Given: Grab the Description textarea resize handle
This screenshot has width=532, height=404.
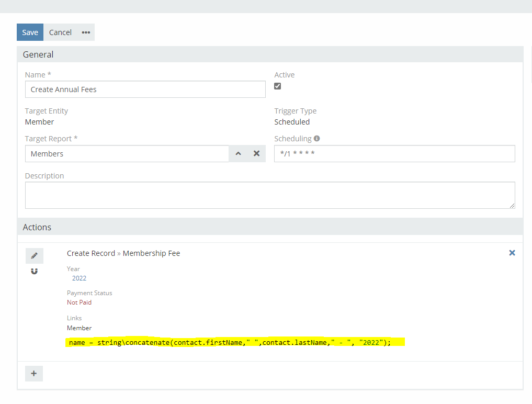Looking at the screenshot, I should [x=512, y=206].
